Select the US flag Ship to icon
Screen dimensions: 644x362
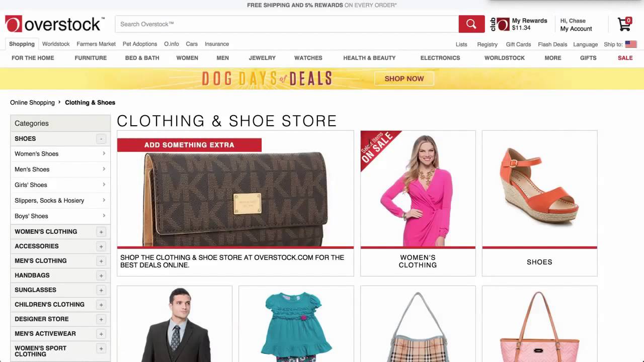tap(631, 44)
